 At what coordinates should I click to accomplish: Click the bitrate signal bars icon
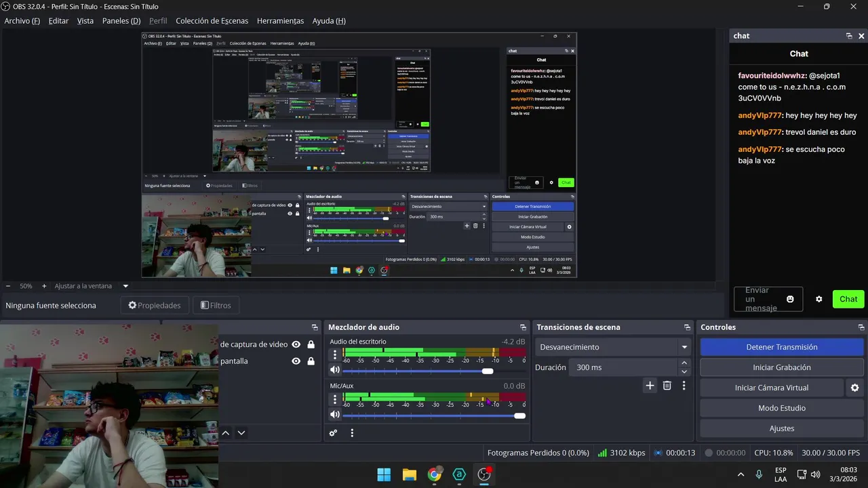602,453
